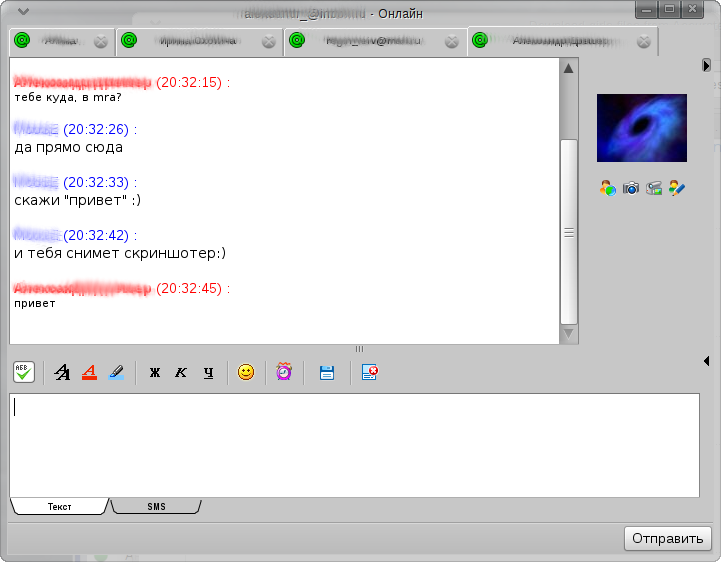Click the second tab's green status icon
Viewport: 721px width, 562px height.
129,40
